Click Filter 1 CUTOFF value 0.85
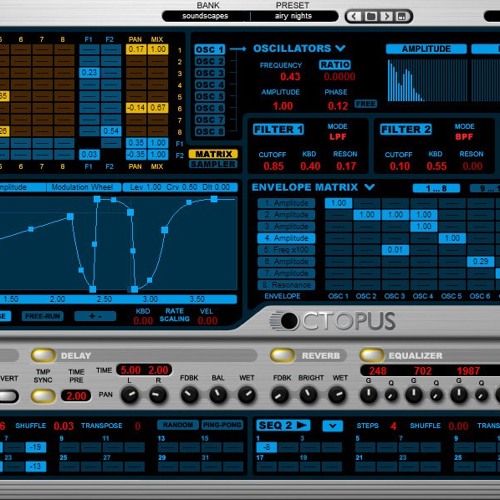This screenshot has height=500, width=500. pos(273,166)
